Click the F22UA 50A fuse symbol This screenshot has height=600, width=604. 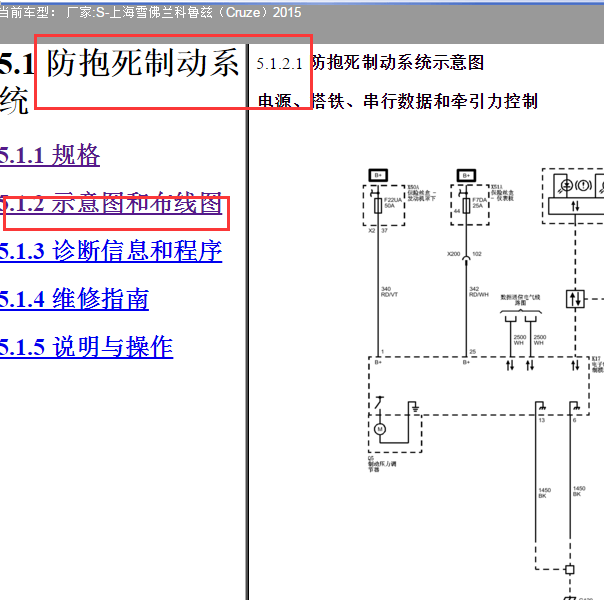pyautogui.click(x=378, y=205)
